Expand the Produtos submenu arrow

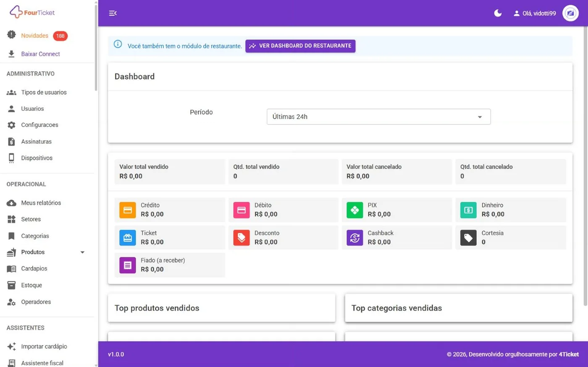[82, 252]
